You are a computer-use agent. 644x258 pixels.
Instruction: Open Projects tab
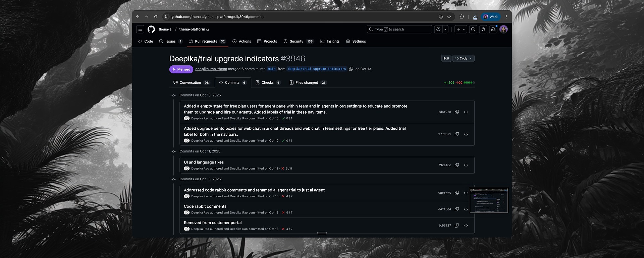267,42
